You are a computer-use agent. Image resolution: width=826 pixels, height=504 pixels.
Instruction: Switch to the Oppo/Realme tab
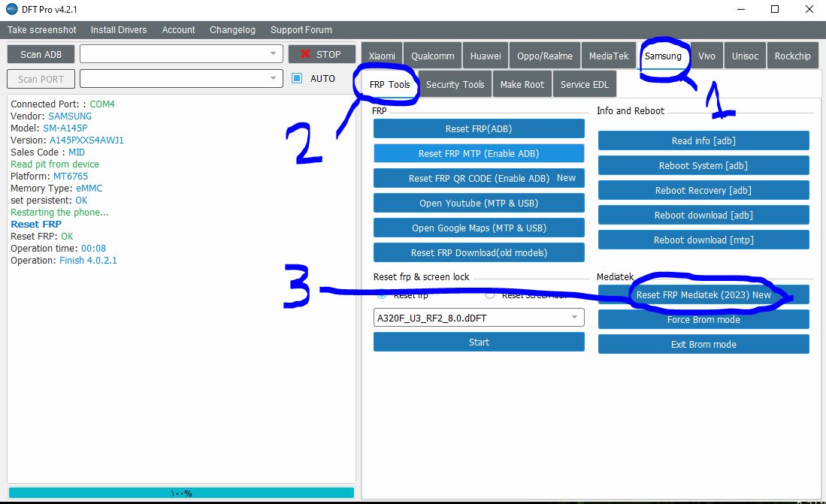point(545,56)
